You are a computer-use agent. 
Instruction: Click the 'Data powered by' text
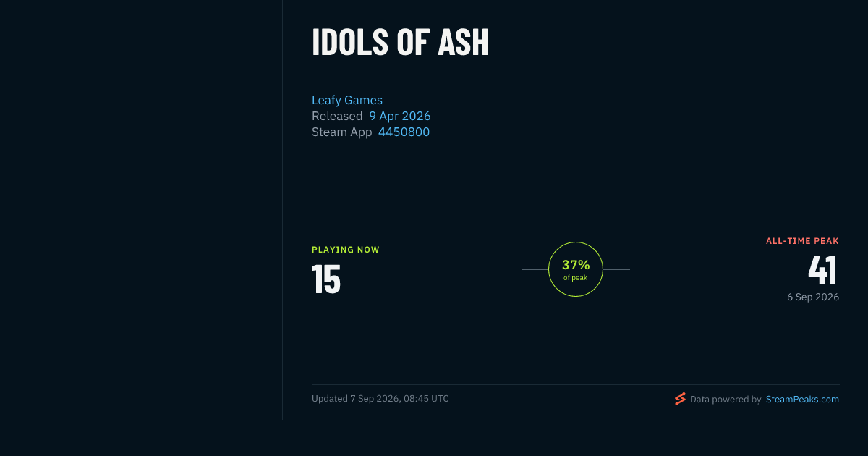click(x=726, y=399)
